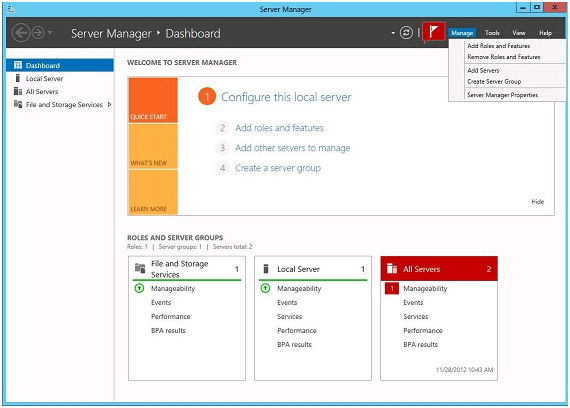Click File and Storage Services tile icon
Image resolution: width=570 pixels, height=408 pixels.
(x=140, y=268)
